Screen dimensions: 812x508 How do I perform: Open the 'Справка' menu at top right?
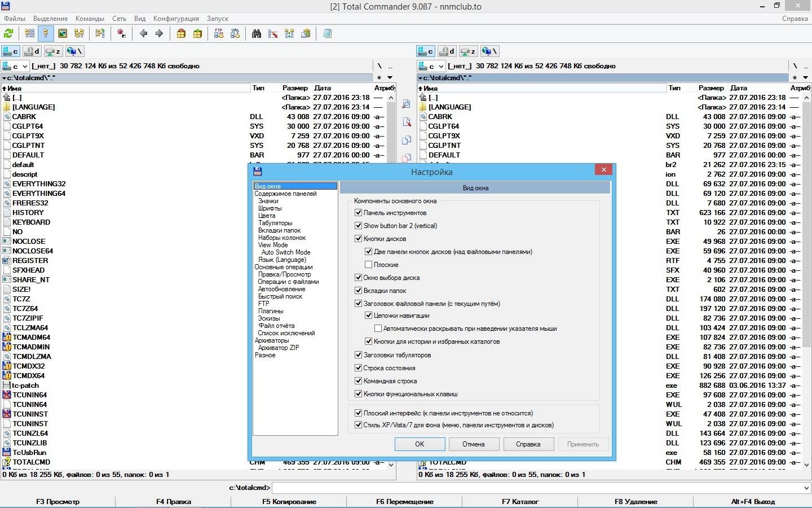coord(795,19)
